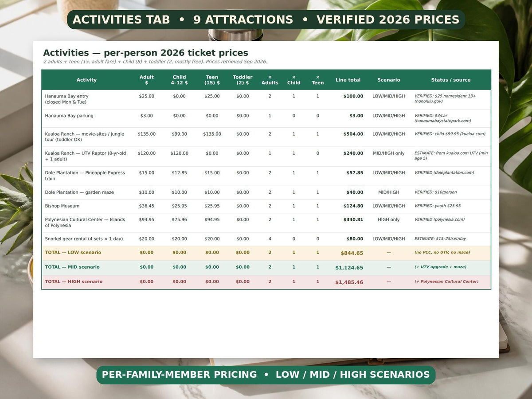Click the "HIGH only" scenario cell

pos(389,219)
